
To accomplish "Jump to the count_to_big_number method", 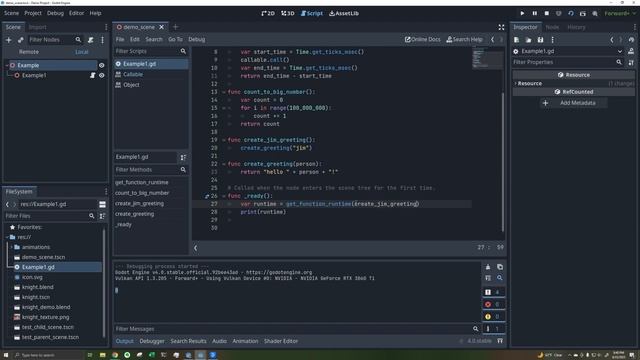I will (x=142, y=193).
